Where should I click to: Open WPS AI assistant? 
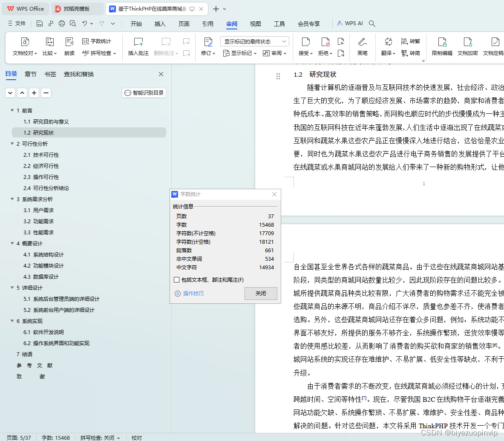point(350,23)
